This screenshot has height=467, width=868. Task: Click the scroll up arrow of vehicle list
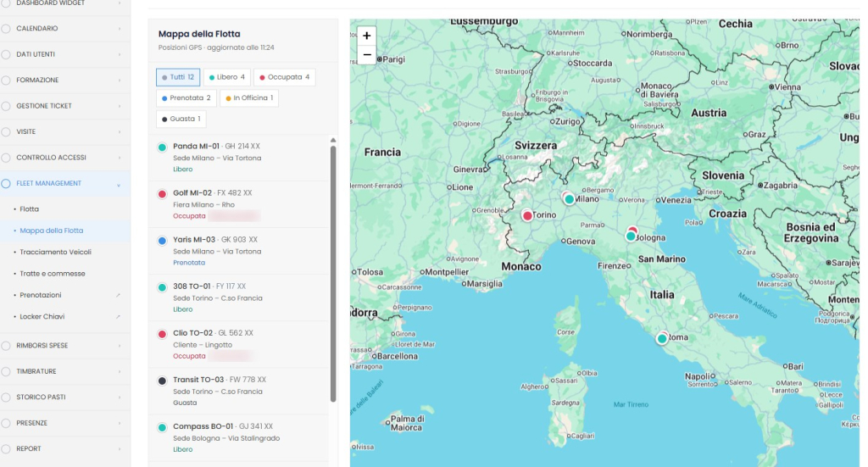[x=332, y=141]
